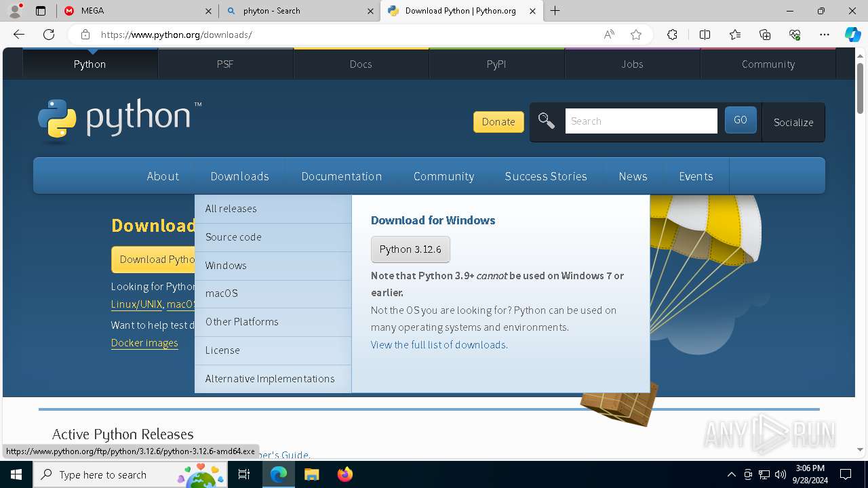Open the network tray icon
This screenshot has height=488, width=868.
(x=764, y=474)
